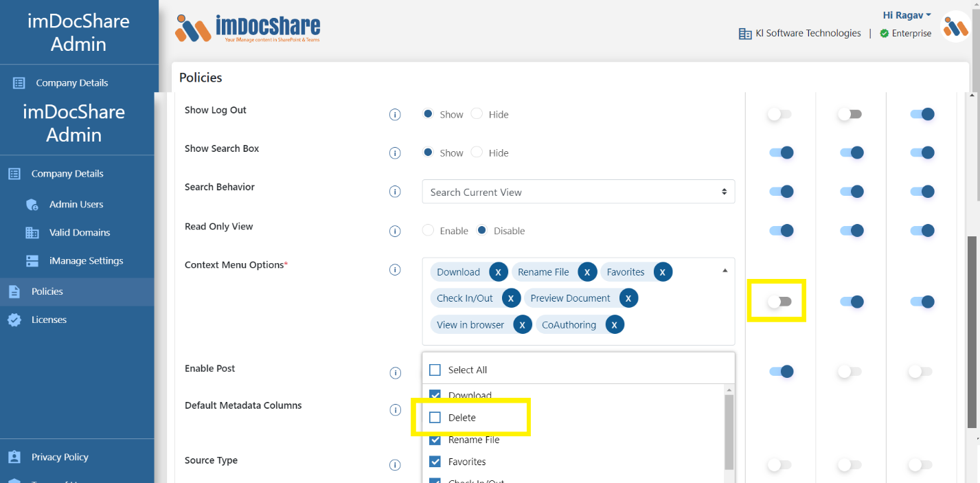
Task: Check the Delete option checkbox
Action: [x=435, y=417]
